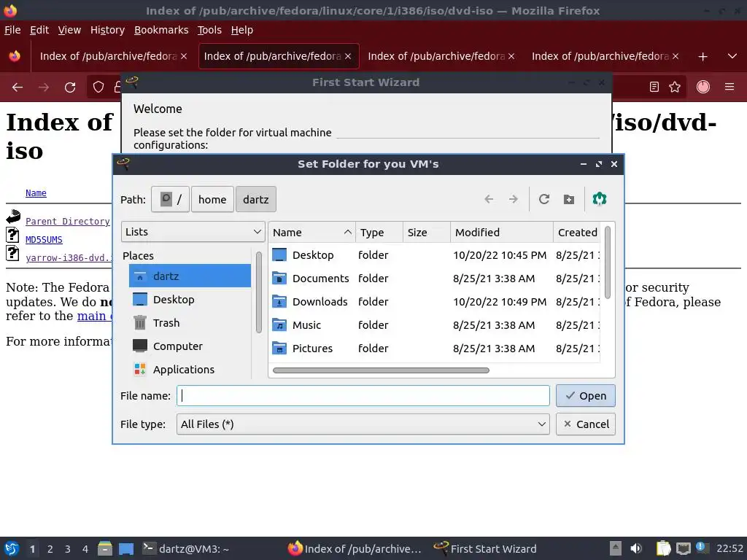The image size is (747, 560).
Task: Click the Open button
Action: click(x=586, y=396)
